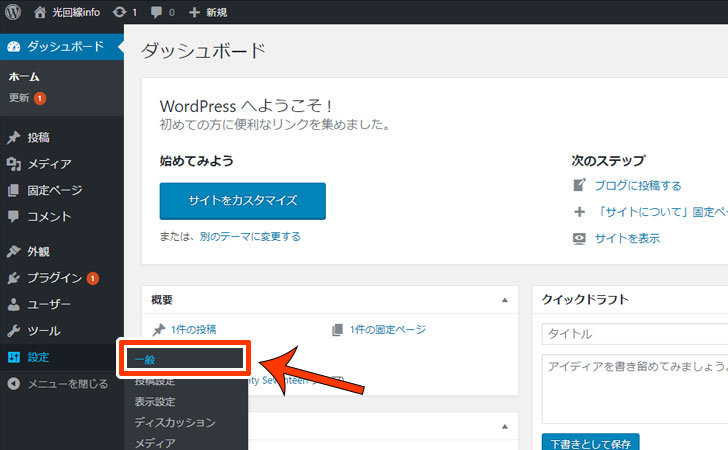Click the plus 新規 icon
728x450 pixels.
click(194, 13)
